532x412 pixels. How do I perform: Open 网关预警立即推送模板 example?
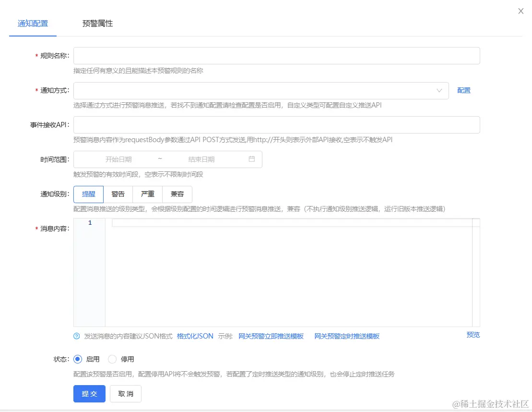point(271,336)
